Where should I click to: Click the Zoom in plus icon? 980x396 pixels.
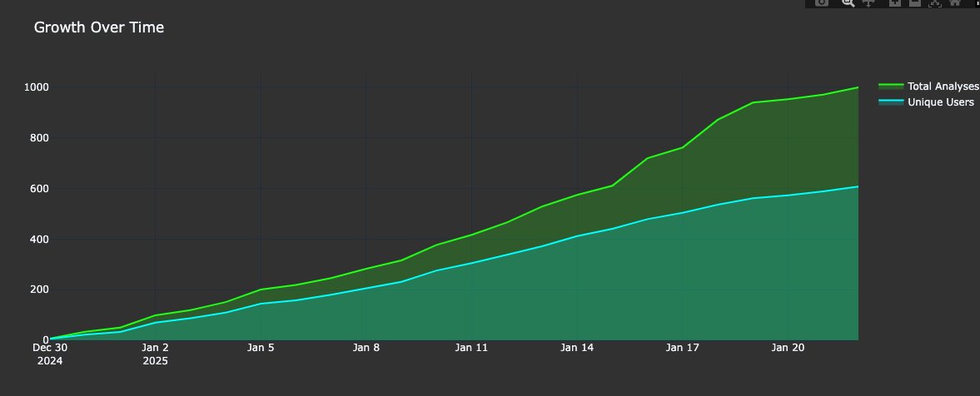point(895,2)
